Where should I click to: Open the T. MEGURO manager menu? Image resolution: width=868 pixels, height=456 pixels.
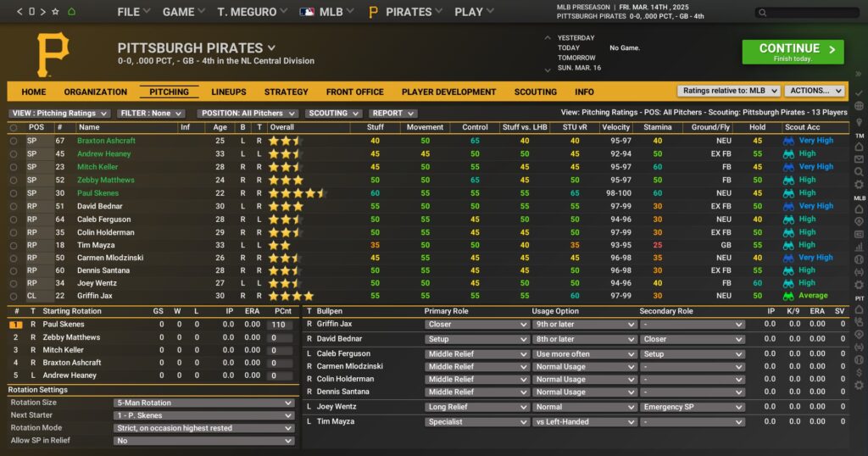coord(252,12)
